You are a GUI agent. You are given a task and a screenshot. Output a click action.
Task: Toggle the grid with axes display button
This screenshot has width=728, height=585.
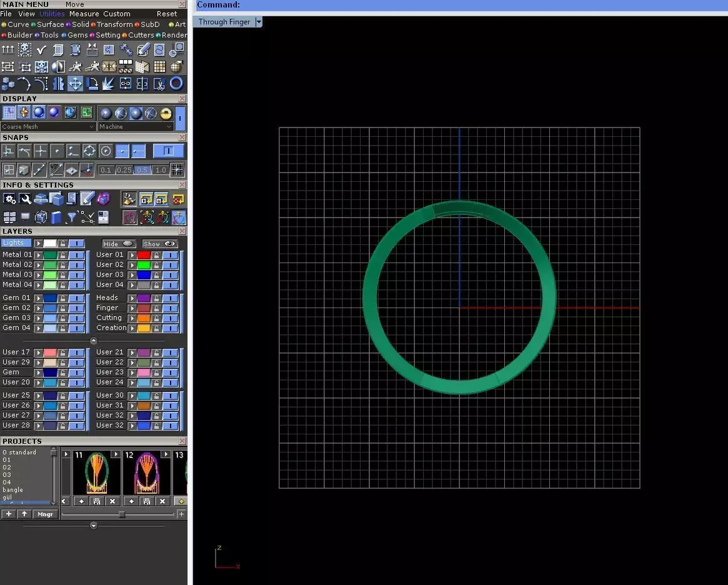(9, 112)
